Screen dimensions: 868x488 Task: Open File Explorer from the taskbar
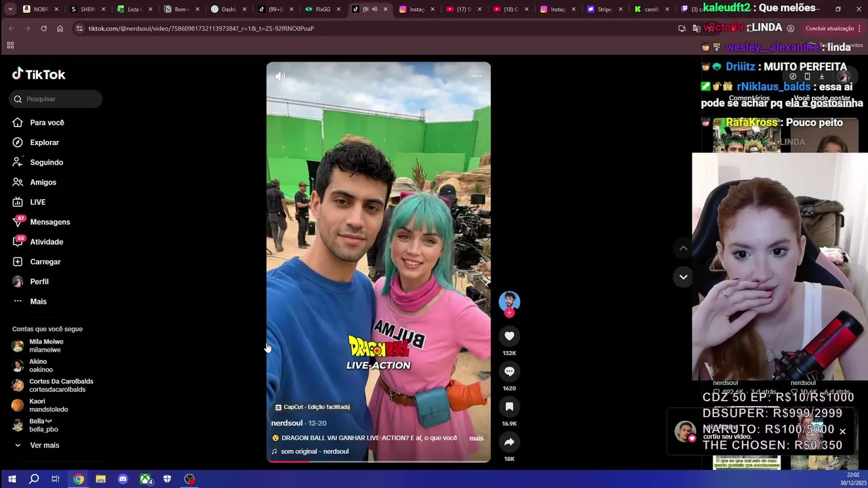100,479
